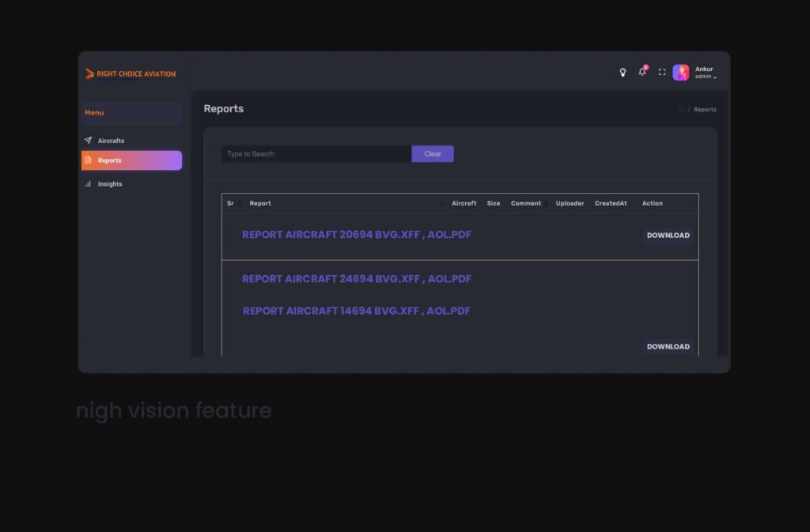Image resolution: width=810 pixels, height=532 pixels.
Task: Open Report Aircraft 14694 link
Action: coord(357,311)
